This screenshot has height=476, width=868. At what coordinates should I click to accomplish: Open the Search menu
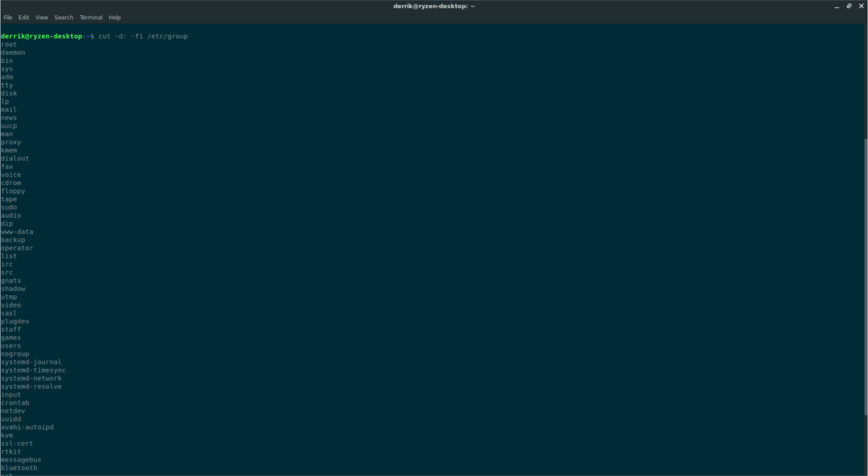click(x=64, y=17)
